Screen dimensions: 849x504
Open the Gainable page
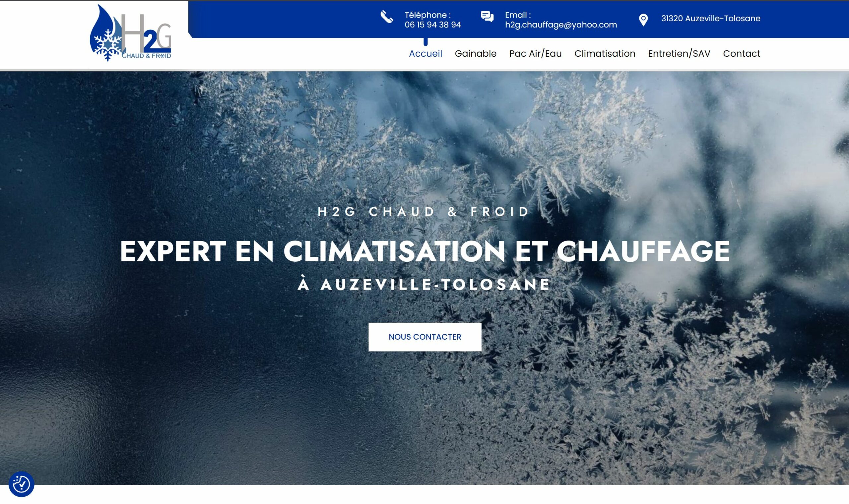coord(476,54)
